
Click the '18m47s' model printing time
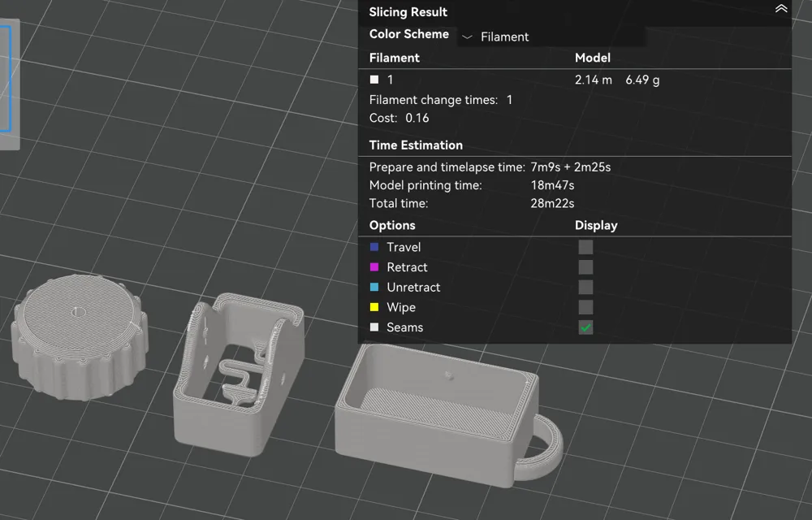pos(552,185)
